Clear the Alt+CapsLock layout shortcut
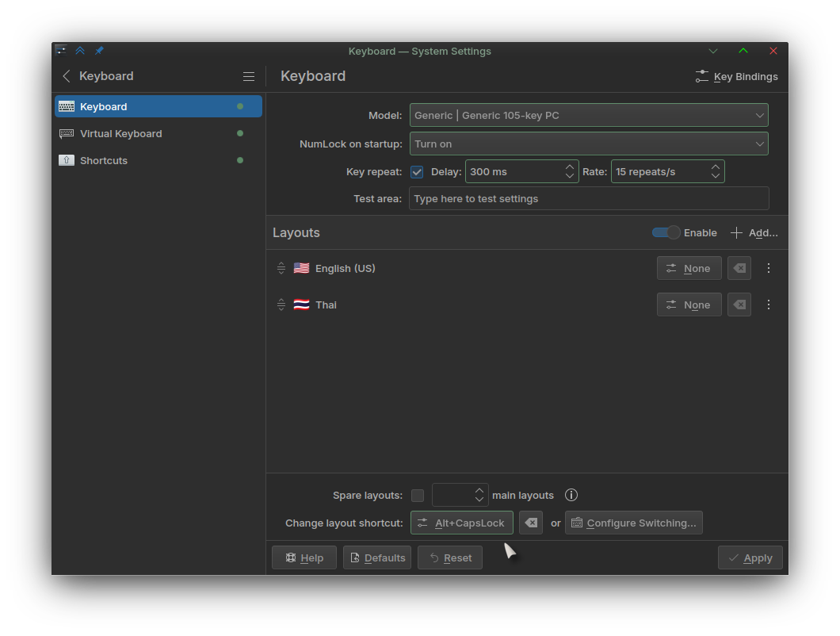The height and width of the screenshot is (636, 840). 531,523
